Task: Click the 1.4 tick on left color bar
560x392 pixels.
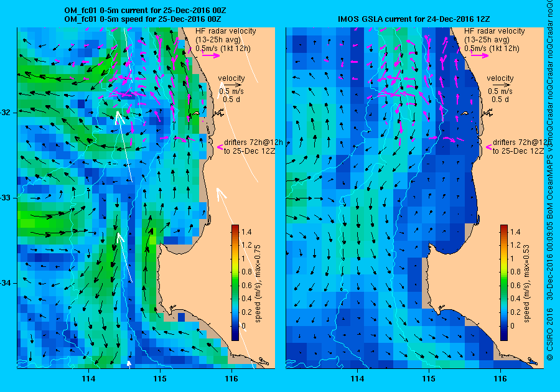Action: click(x=246, y=231)
